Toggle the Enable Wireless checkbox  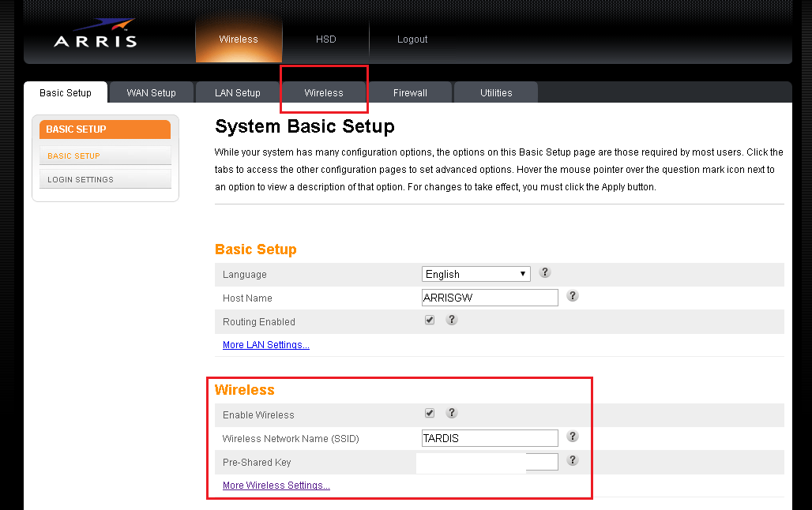click(430, 413)
